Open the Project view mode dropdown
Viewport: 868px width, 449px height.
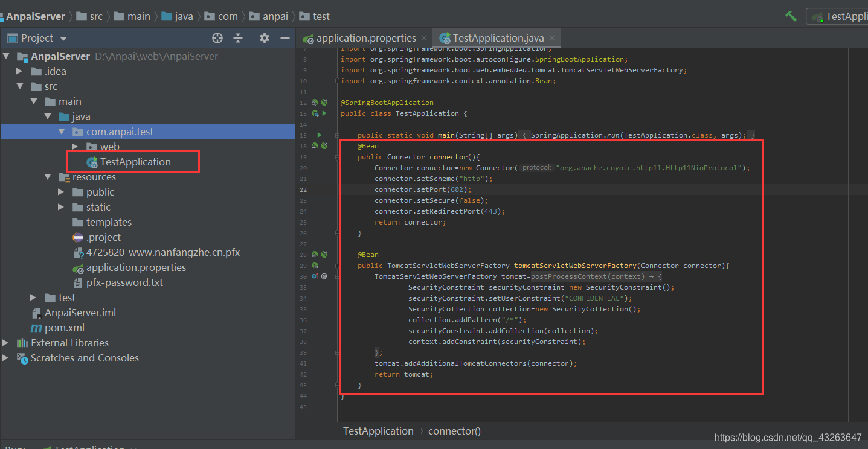(63, 39)
